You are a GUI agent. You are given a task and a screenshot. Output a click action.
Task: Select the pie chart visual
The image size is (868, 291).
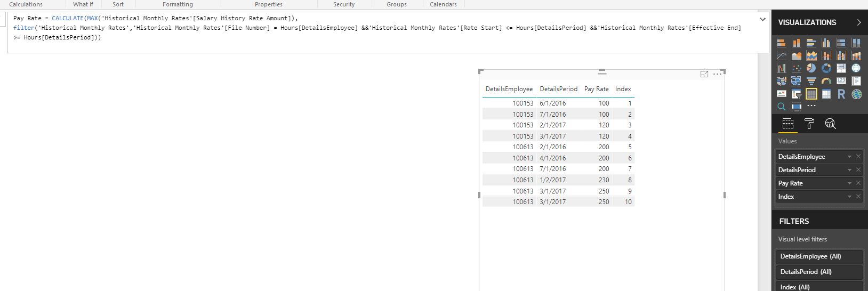811,68
